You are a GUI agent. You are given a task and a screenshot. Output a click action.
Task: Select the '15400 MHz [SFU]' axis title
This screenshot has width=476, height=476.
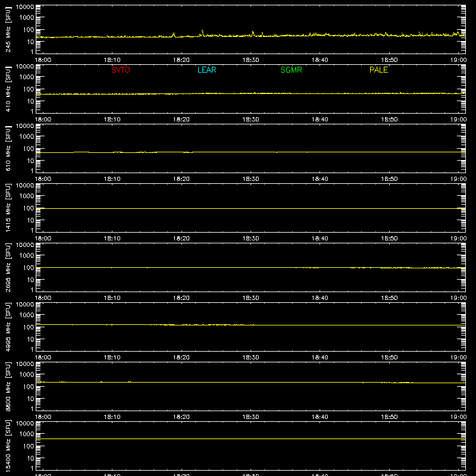click(8, 446)
